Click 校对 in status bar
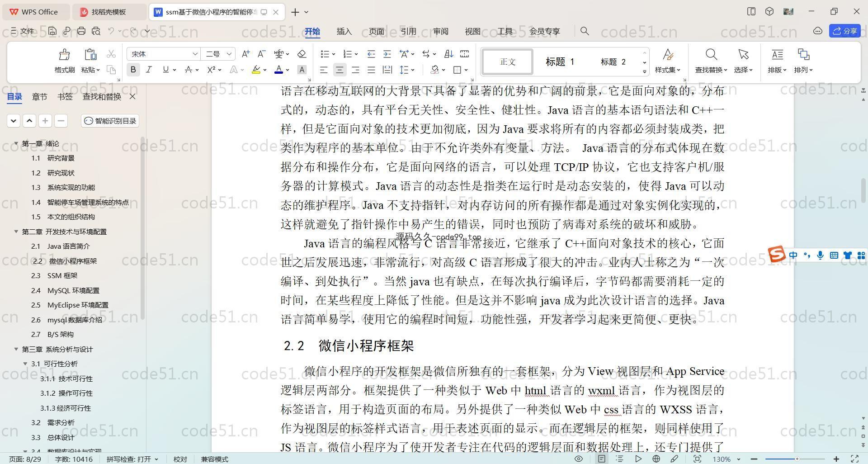 180,459
